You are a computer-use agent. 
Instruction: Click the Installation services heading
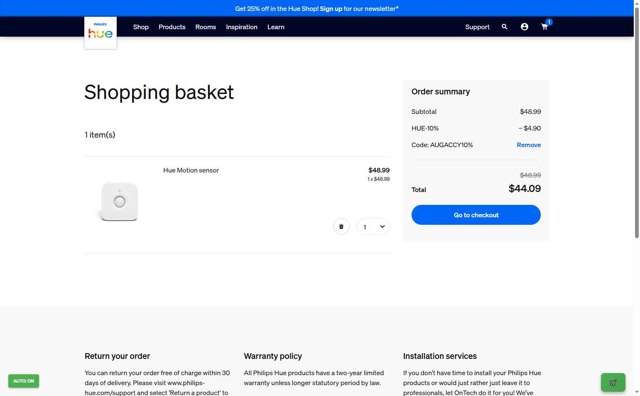click(440, 356)
